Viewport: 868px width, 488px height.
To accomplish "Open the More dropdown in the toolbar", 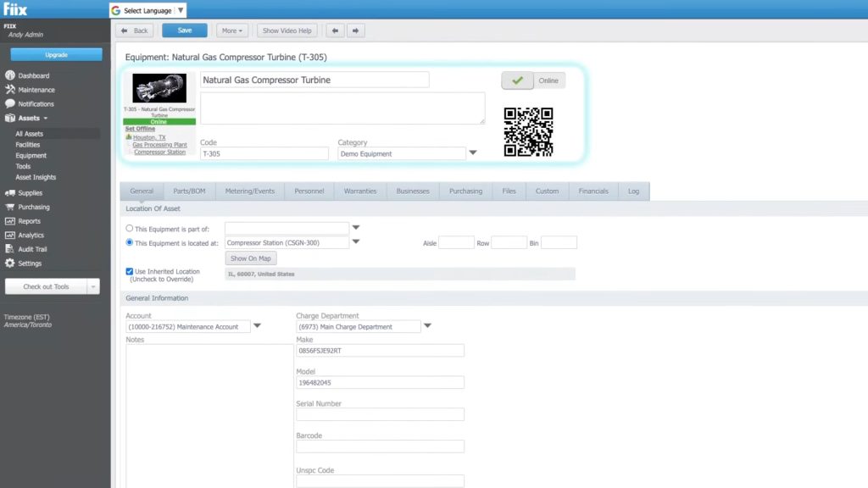I will 231,30.
